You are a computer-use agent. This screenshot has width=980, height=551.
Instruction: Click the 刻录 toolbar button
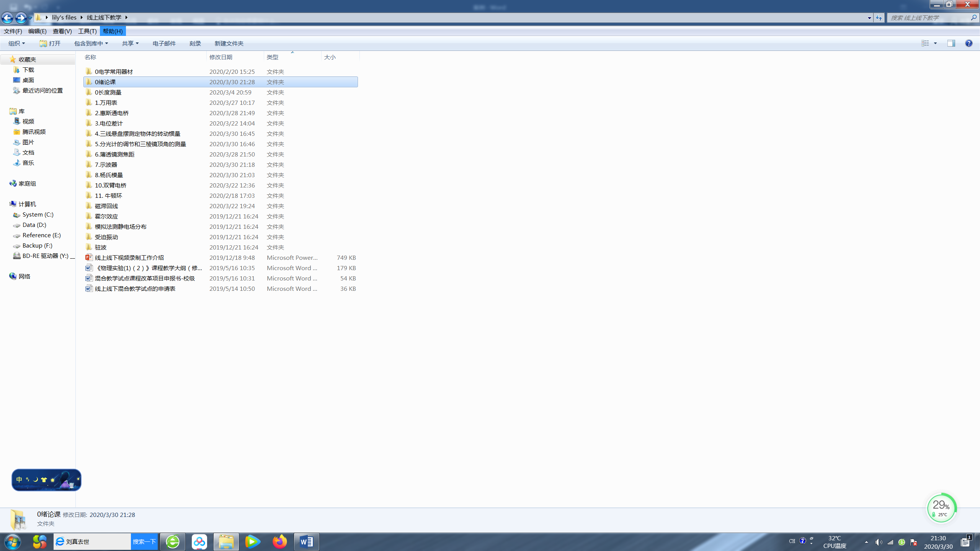click(x=195, y=43)
